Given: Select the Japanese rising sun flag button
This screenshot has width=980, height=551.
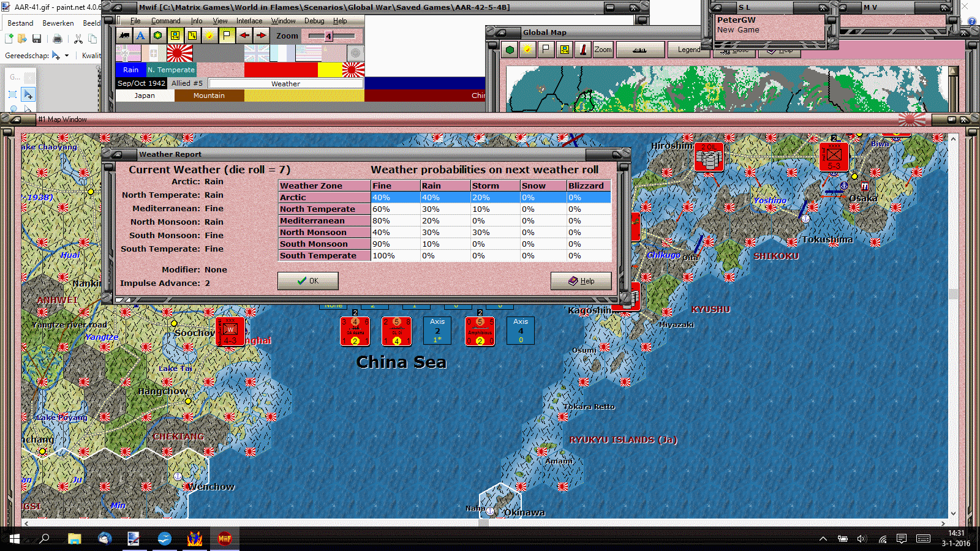Looking at the screenshot, I should 179,53.
